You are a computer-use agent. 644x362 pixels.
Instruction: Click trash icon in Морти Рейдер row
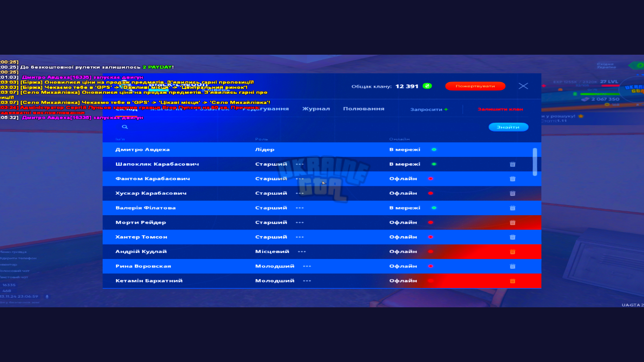512,222
